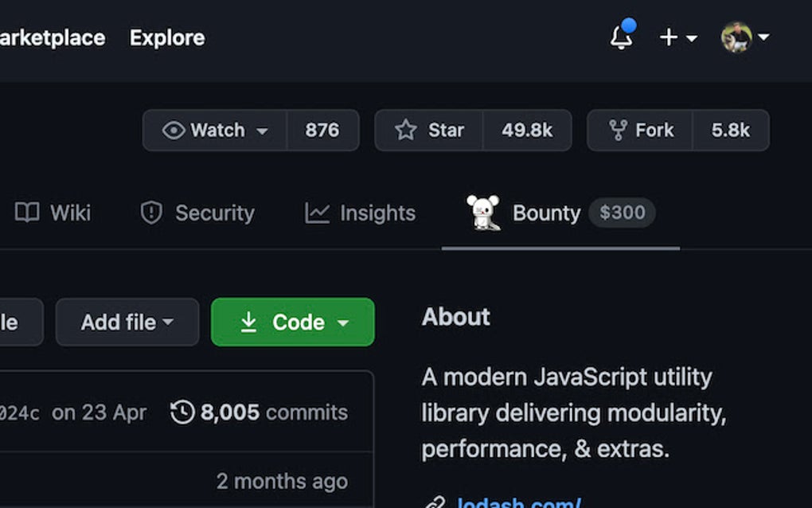Click the bell notification icon
812x508 pixels.
point(622,39)
